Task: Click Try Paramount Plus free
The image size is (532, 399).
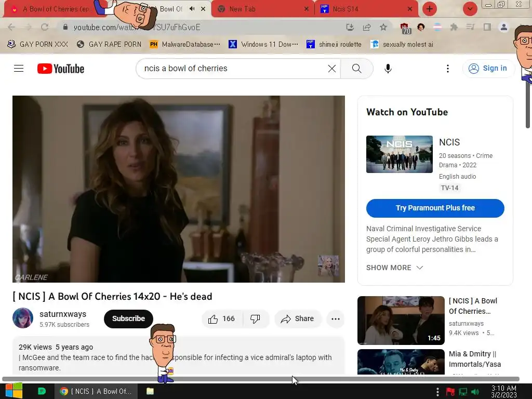Action: pos(435,208)
